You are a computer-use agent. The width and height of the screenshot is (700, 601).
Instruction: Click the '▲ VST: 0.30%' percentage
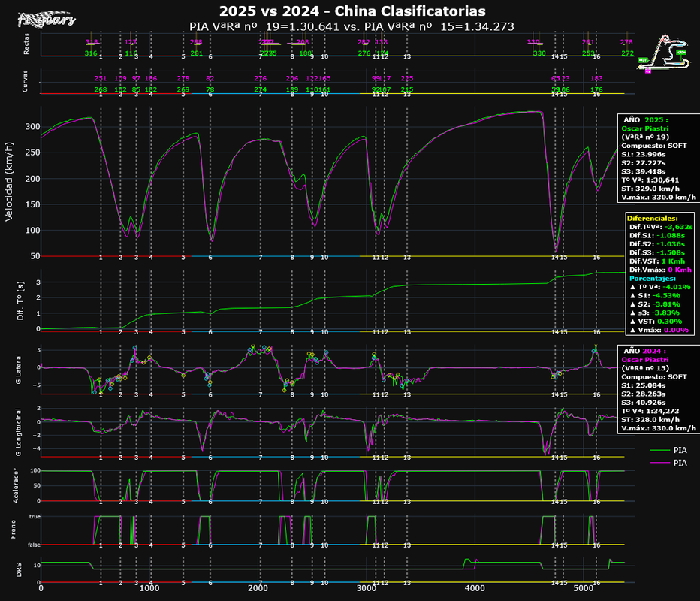tap(656, 321)
